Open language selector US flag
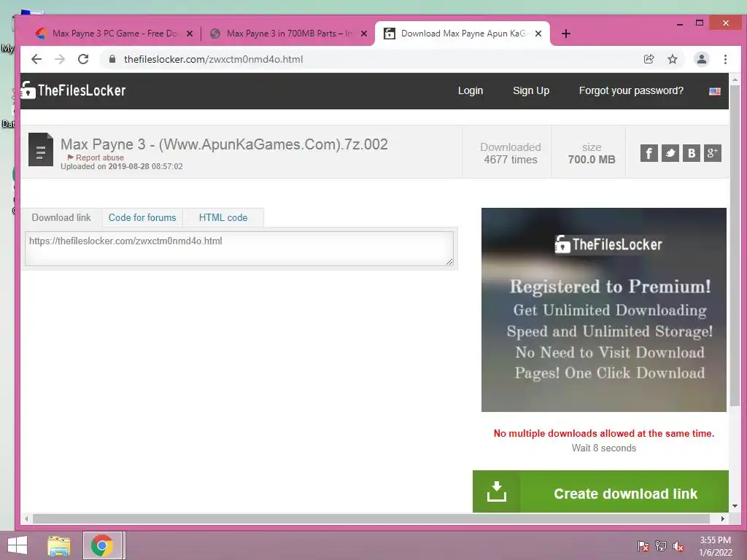Screen dimensions: 747x560 [715, 91]
